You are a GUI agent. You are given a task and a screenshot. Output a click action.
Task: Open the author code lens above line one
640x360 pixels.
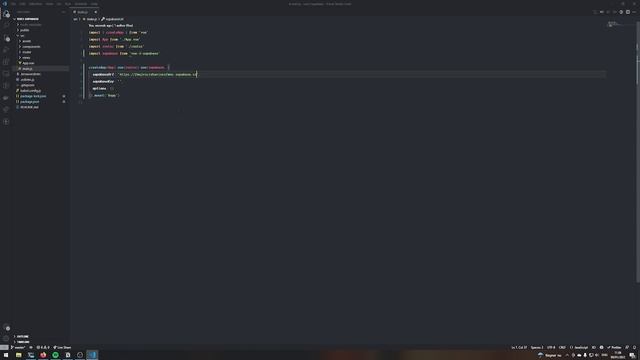111,25
